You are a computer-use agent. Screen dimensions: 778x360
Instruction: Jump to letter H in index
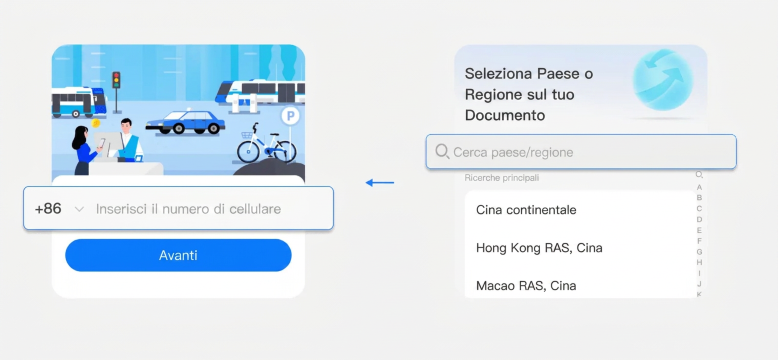pyautogui.click(x=699, y=262)
